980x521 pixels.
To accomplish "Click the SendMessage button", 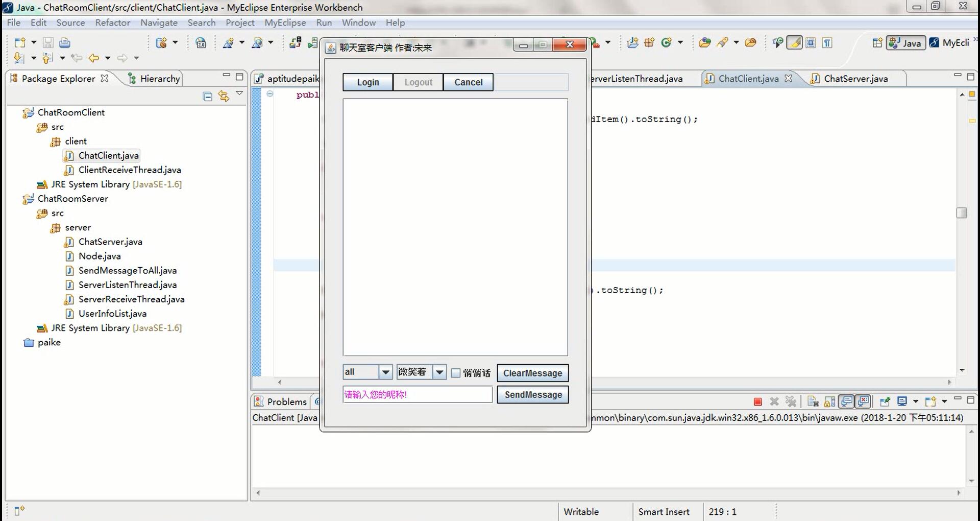I will 533,395.
